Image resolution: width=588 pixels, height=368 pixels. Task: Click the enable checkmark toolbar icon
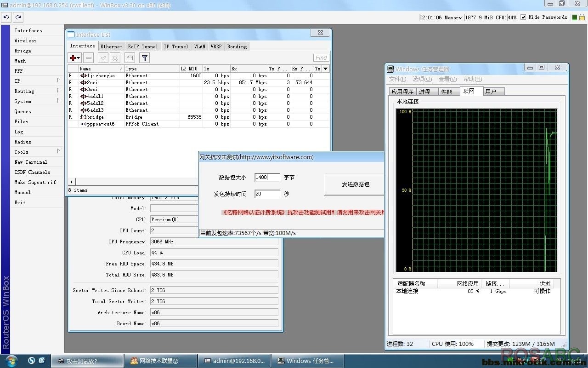pyautogui.click(x=103, y=58)
